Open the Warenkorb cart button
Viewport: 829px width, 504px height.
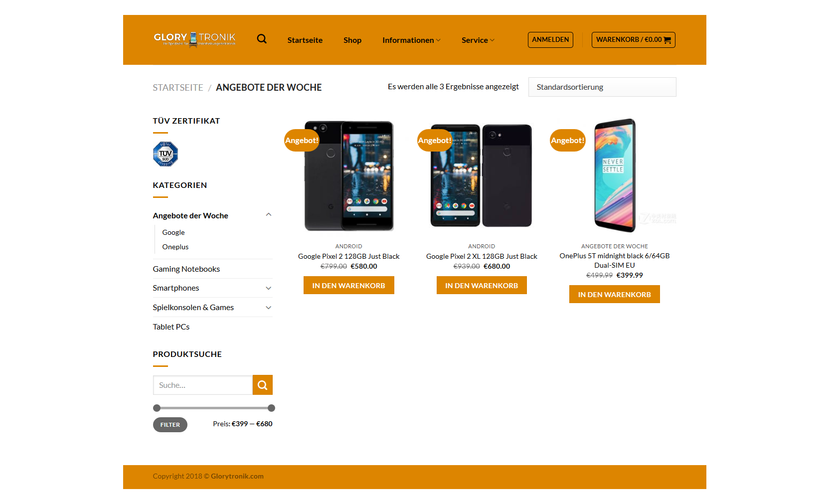pyautogui.click(x=633, y=40)
